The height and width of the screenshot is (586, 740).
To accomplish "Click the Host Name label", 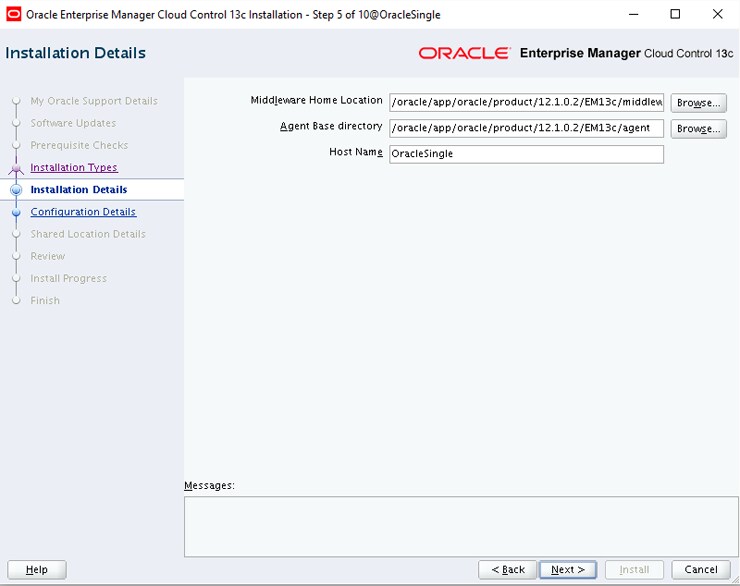I will (356, 152).
